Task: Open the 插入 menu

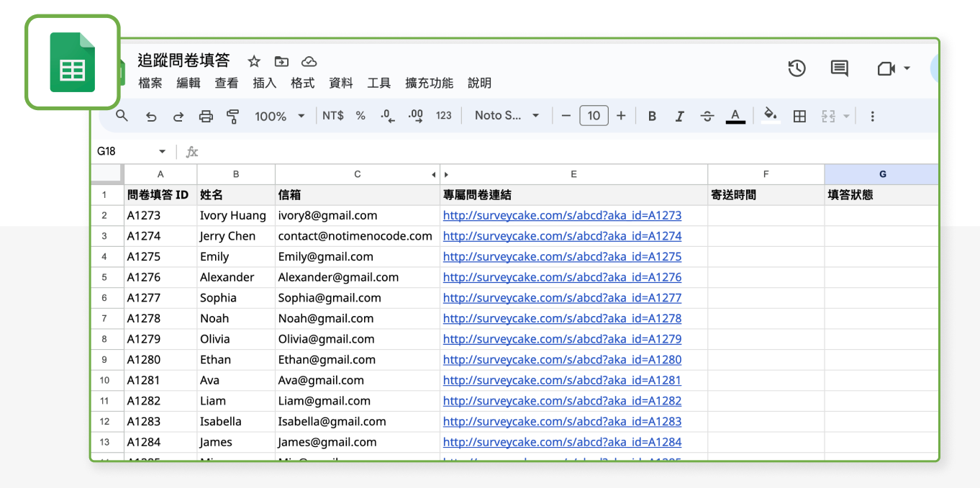Action: coord(264,83)
